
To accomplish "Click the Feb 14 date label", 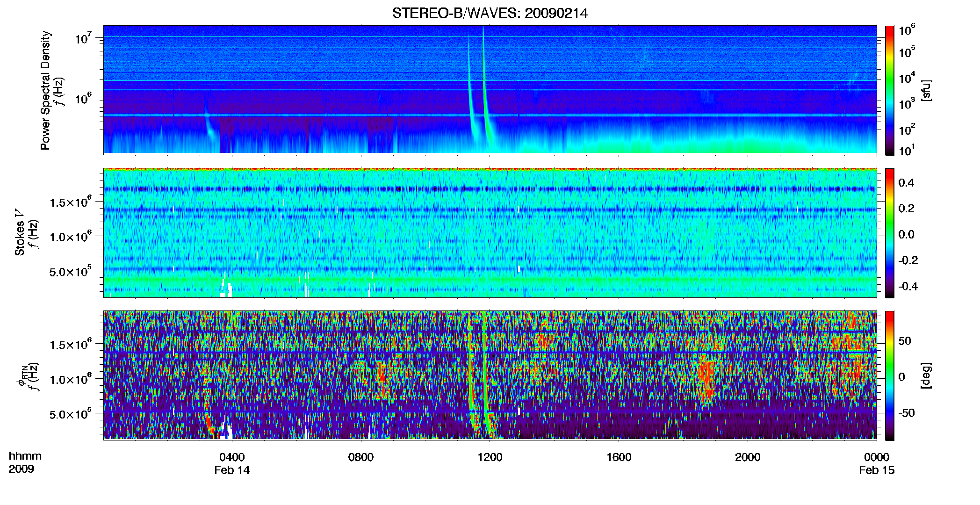I will tap(232, 470).
